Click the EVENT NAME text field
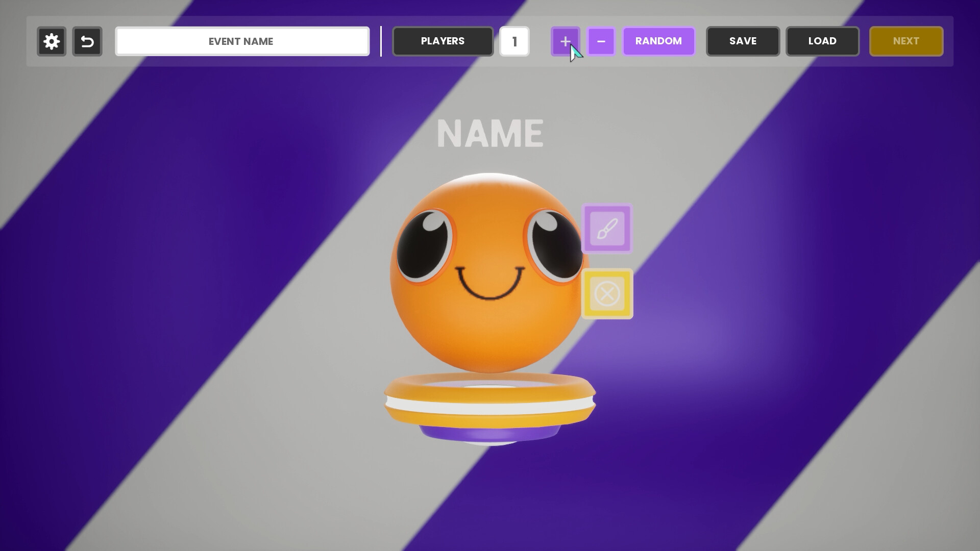This screenshot has width=980, height=551. (x=242, y=41)
